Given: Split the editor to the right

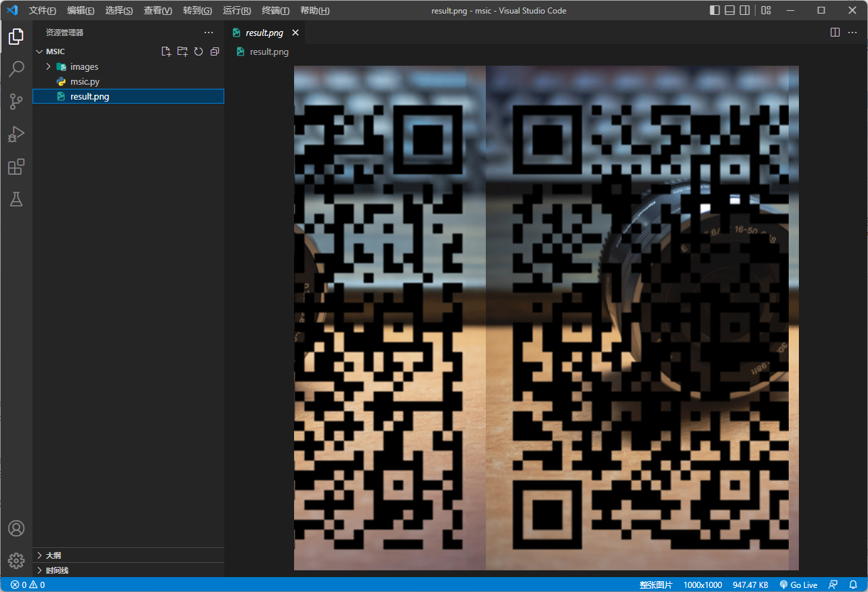Looking at the screenshot, I should (x=835, y=33).
